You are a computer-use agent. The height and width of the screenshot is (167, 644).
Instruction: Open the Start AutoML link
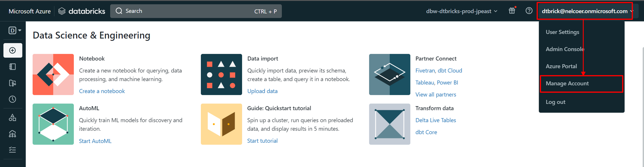click(x=95, y=141)
